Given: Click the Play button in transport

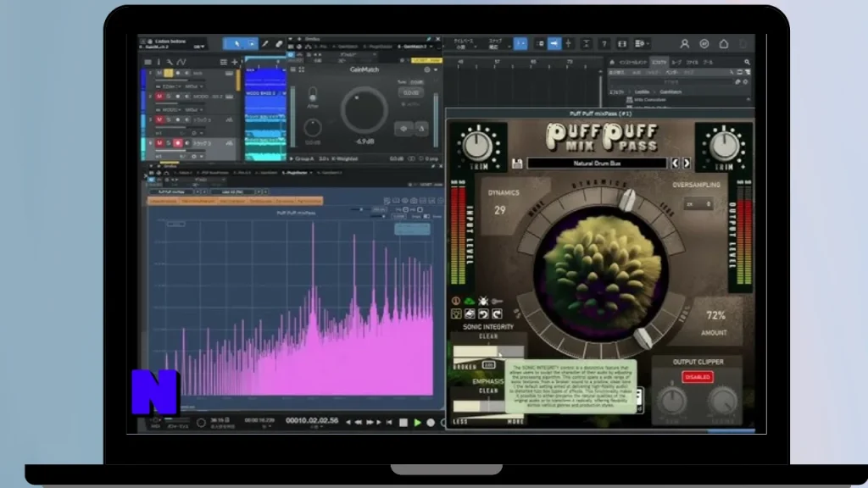Looking at the screenshot, I should coord(417,423).
